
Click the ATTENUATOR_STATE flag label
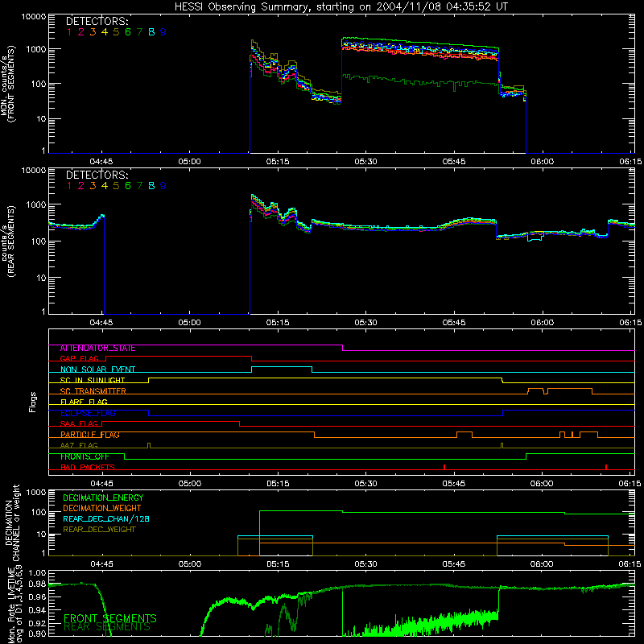point(97,349)
